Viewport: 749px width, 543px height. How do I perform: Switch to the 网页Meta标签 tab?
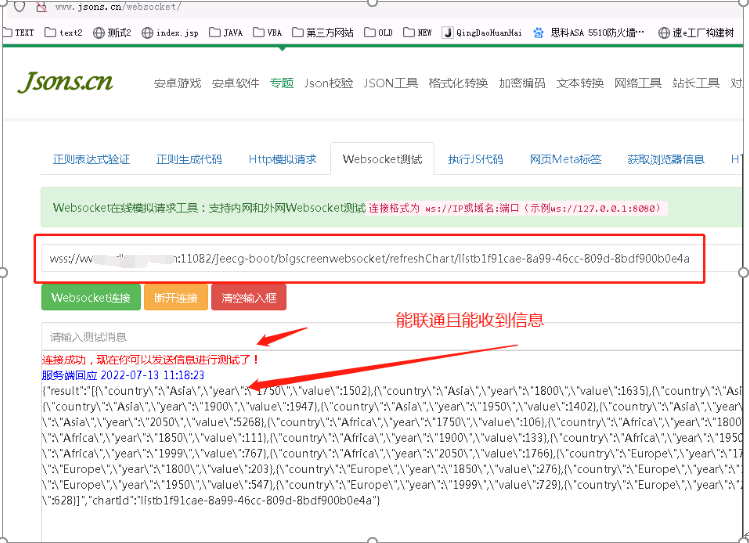[x=566, y=159]
